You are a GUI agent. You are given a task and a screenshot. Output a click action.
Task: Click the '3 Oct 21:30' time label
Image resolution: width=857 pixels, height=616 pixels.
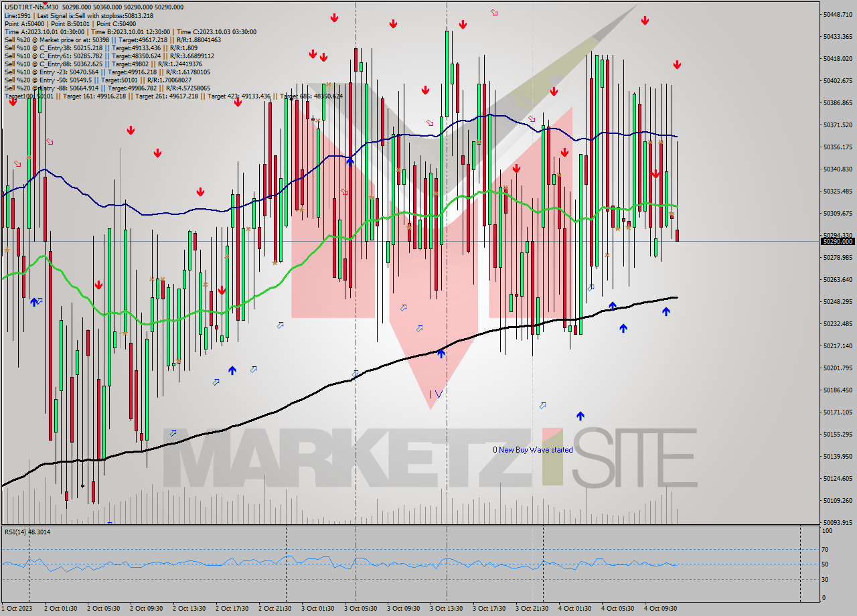[532, 609]
